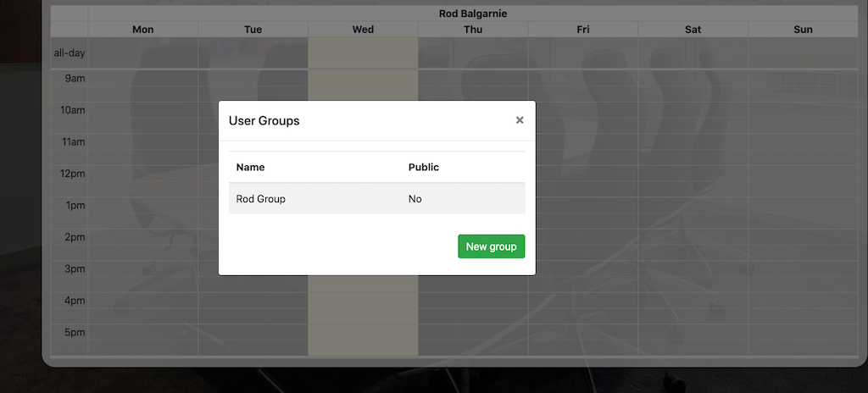
Task: Click the 9am time slot on Sunday
Action: coord(803,79)
